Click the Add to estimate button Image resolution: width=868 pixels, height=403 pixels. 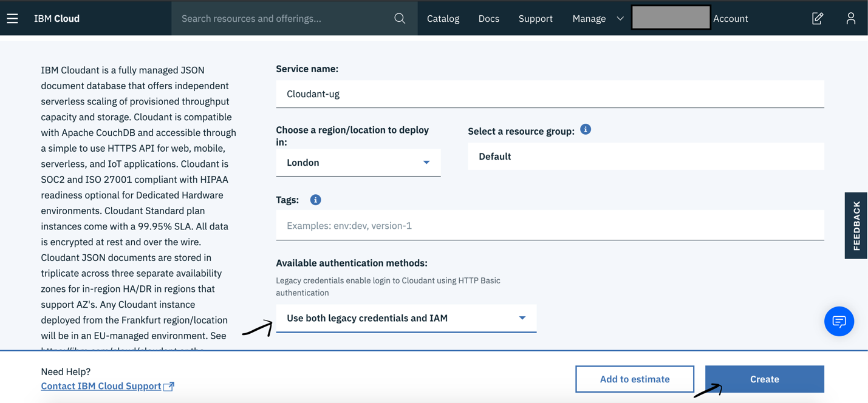pos(635,379)
